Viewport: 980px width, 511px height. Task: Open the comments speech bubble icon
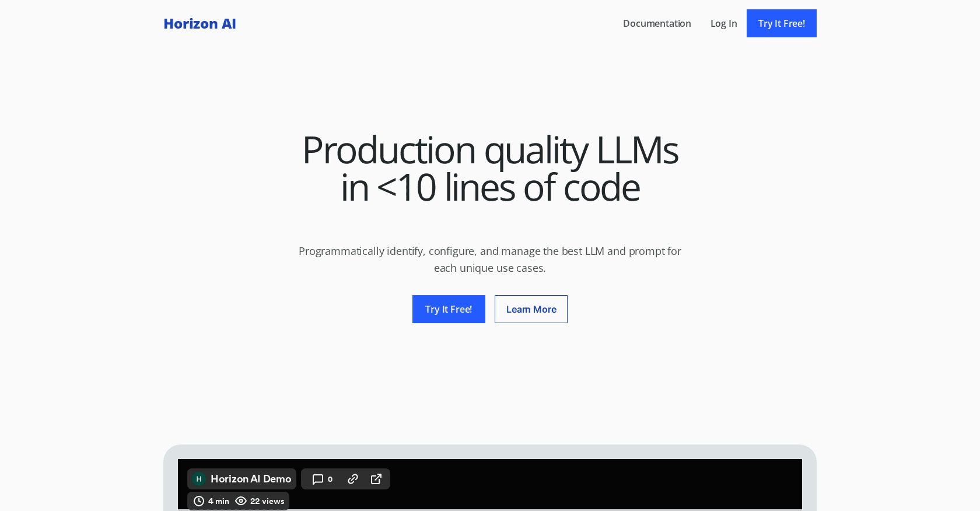tap(318, 479)
